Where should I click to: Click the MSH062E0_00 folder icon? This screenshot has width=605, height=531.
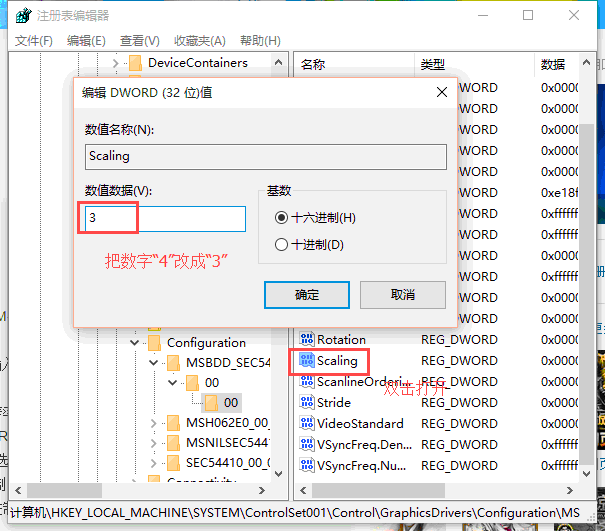click(x=173, y=423)
